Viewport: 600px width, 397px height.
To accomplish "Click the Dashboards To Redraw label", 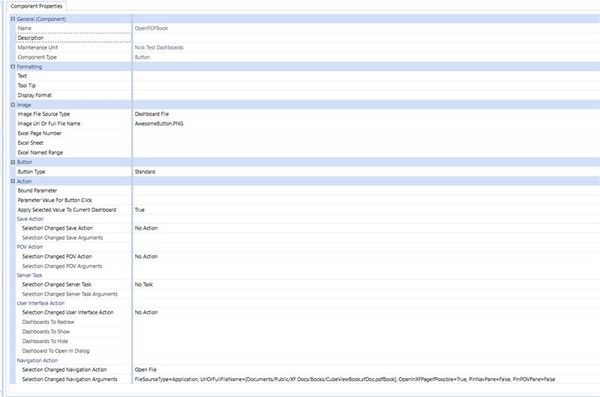I will point(48,322).
